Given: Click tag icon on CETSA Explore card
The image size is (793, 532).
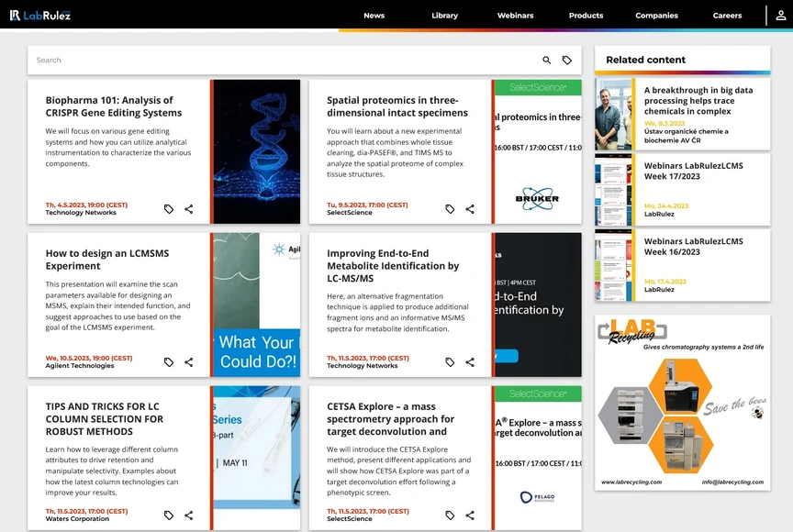Looking at the screenshot, I should pos(450,515).
